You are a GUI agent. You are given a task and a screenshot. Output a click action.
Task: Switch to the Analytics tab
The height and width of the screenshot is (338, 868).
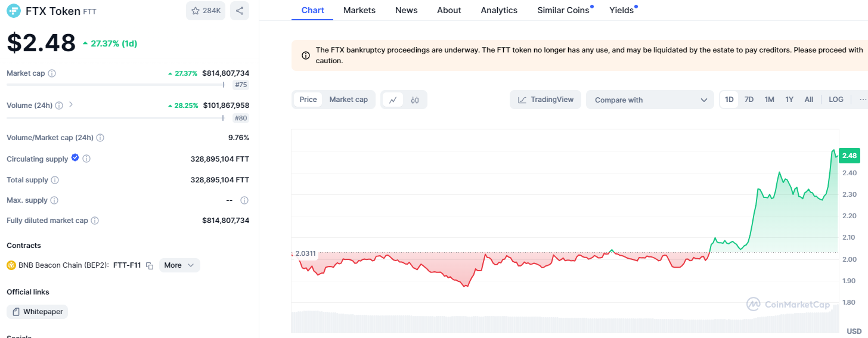[499, 10]
